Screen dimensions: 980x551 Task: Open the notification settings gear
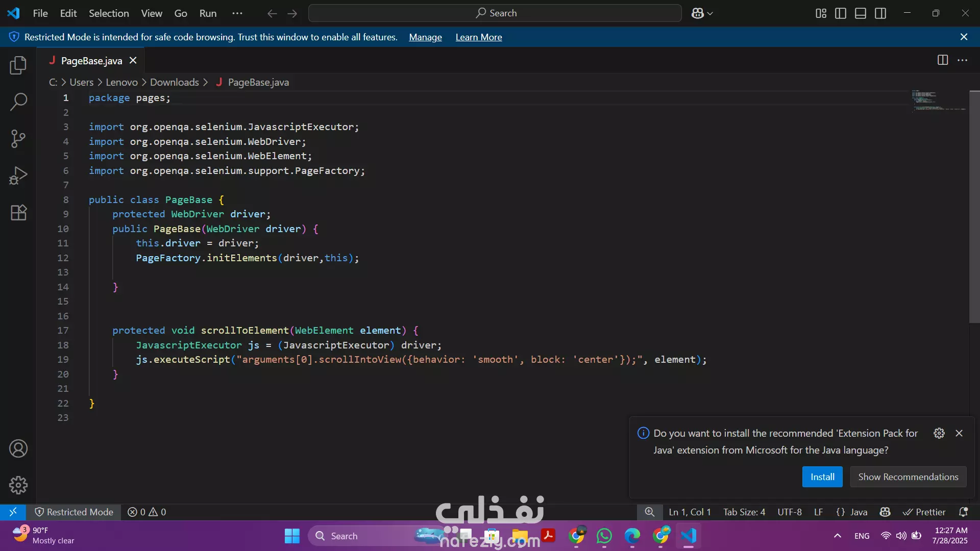tap(939, 433)
